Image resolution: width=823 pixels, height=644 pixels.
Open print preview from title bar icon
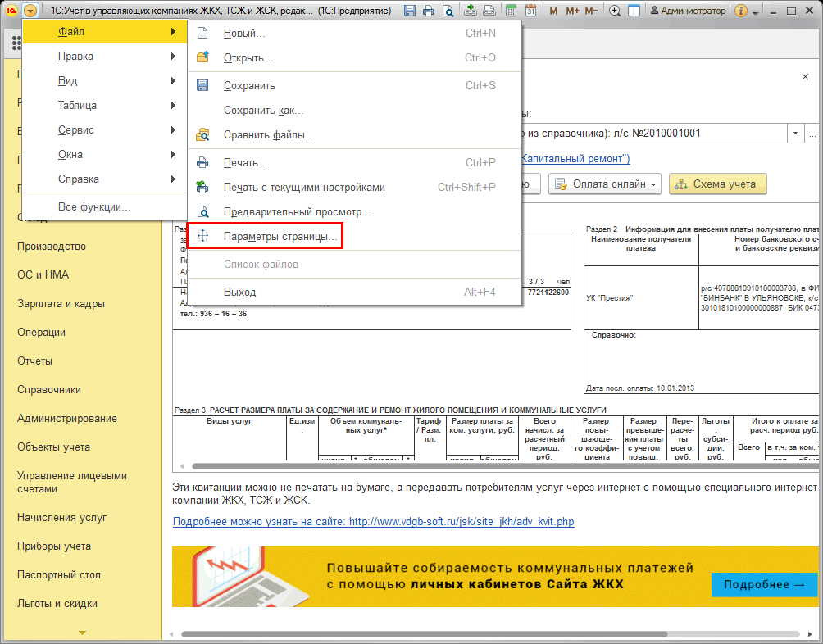pos(448,11)
